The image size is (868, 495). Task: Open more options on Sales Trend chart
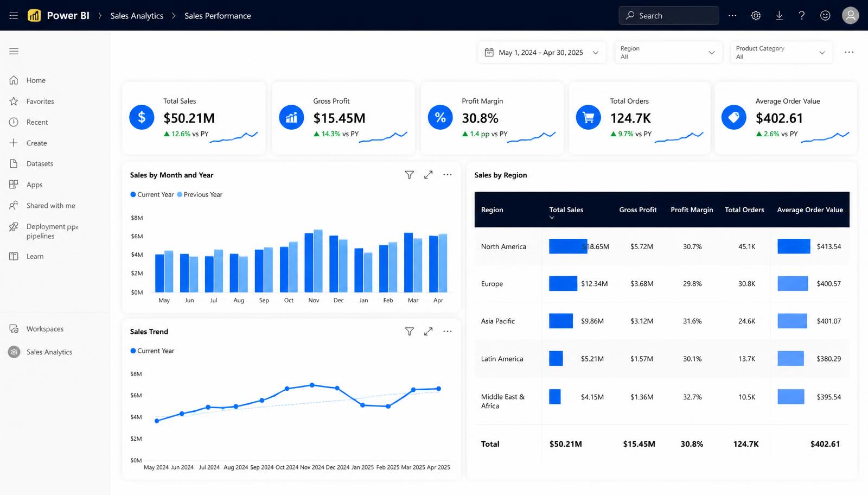pos(448,331)
